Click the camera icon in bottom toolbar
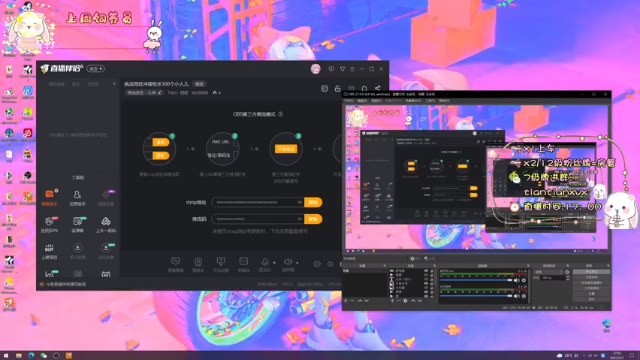Viewport: 640px width, 360px height. pyautogui.click(x=198, y=262)
